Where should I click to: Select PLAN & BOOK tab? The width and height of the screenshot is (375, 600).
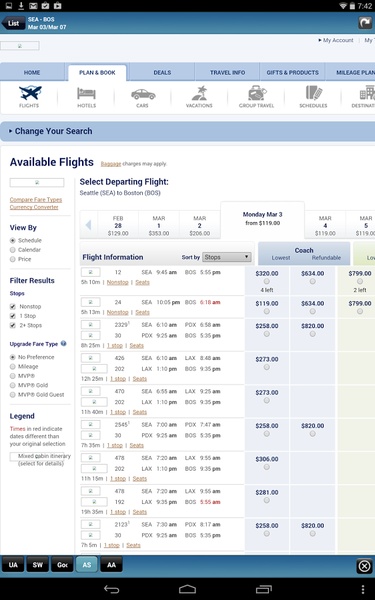tap(97, 72)
